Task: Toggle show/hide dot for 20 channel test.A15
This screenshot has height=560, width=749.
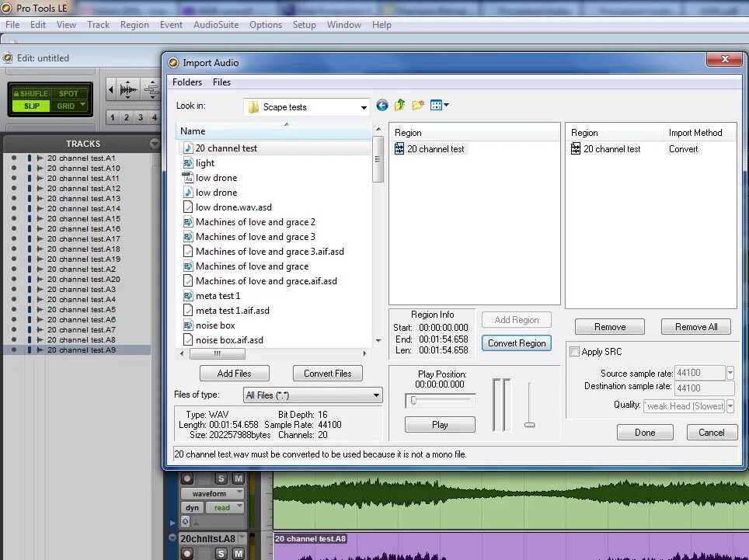Action: pos(14,219)
